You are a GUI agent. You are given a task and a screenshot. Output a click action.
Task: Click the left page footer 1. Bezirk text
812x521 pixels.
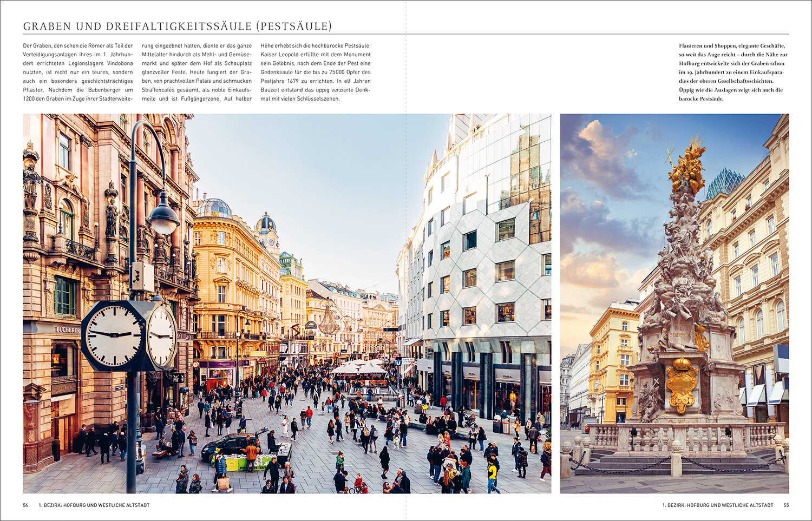tap(94, 505)
